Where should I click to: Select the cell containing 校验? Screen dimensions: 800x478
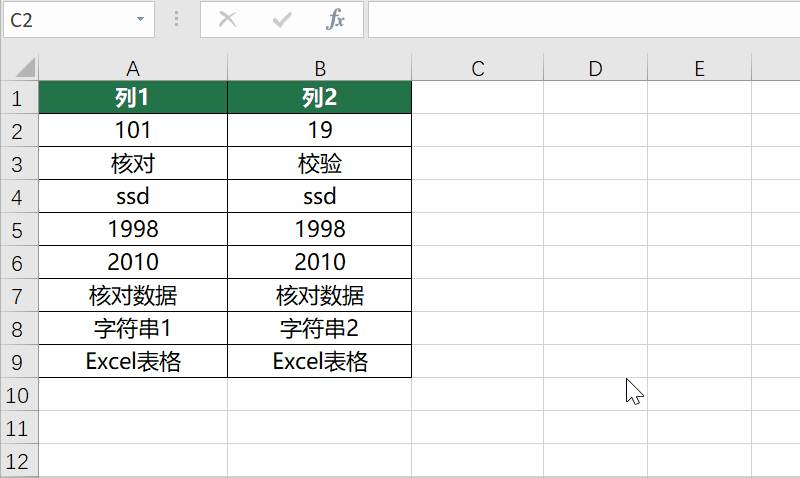pyautogui.click(x=320, y=163)
